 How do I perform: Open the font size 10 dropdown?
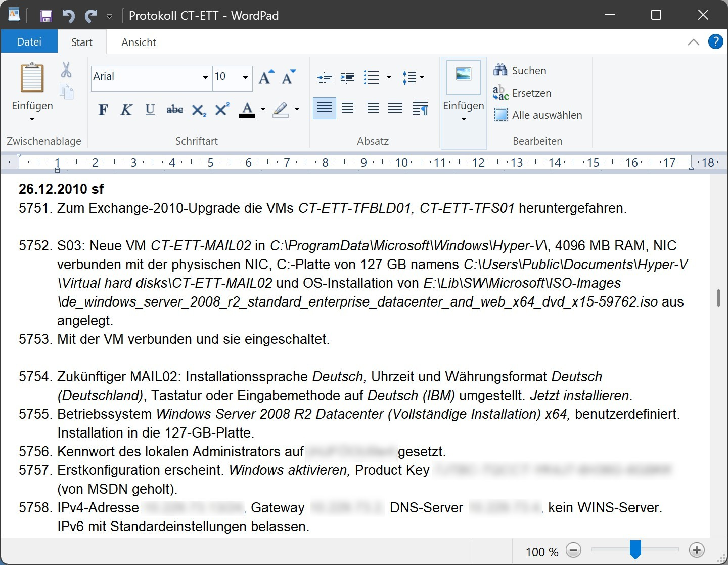(x=245, y=78)
